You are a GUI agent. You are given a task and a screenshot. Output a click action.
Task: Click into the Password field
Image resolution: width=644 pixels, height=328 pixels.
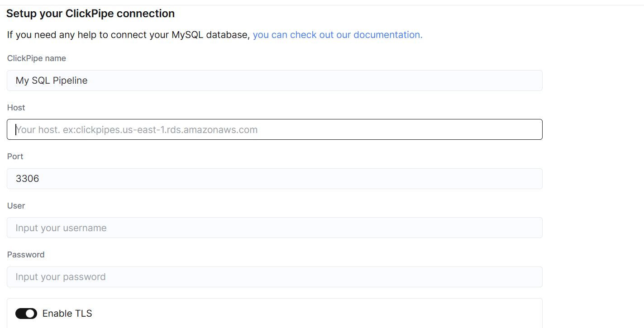[x=275, y=277]
